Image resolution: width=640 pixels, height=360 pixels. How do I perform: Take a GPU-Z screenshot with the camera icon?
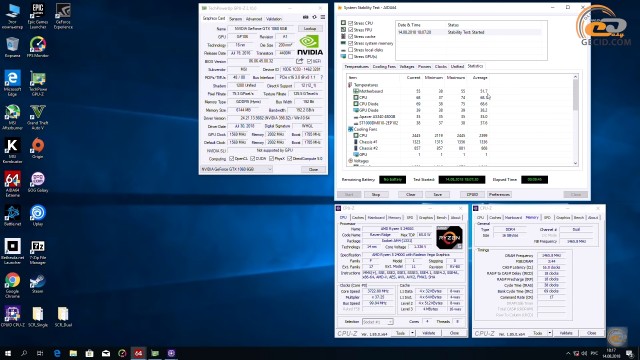point(305,17)
